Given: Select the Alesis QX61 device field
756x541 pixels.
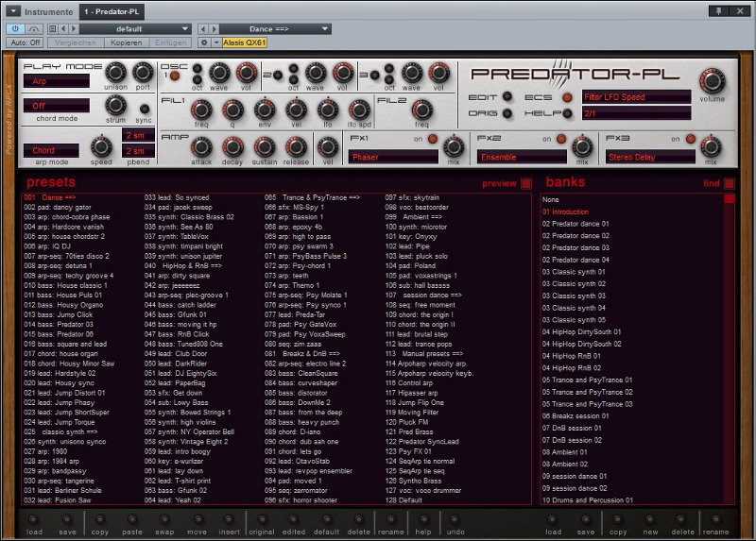Looking at the screenshot, I should pyautogui.click(x=245, y=42).
